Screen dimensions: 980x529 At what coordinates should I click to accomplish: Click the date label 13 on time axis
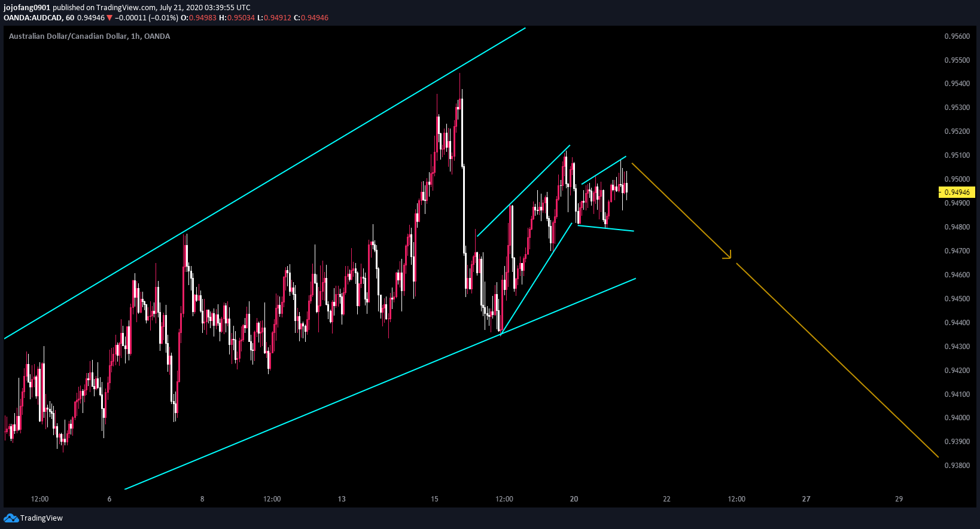[342, 499]
